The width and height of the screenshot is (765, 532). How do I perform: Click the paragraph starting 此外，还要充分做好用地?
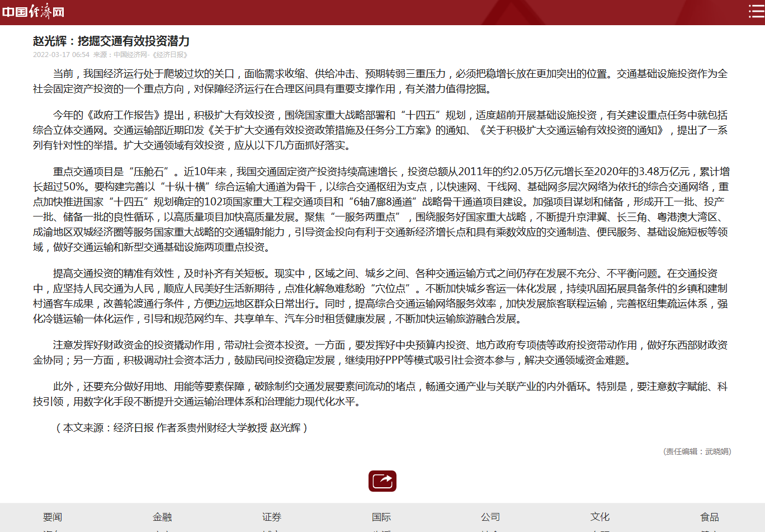click(x=380, y=394)
